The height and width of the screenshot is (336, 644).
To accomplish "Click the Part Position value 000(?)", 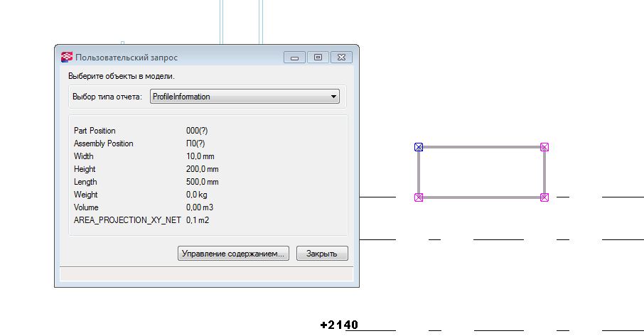I will click(197, 131).
